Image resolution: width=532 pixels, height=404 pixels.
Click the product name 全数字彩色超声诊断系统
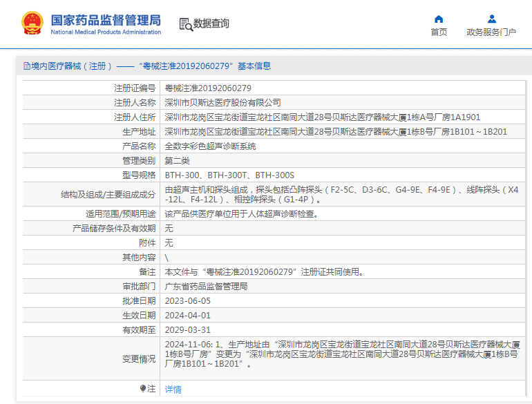(210, 146)
